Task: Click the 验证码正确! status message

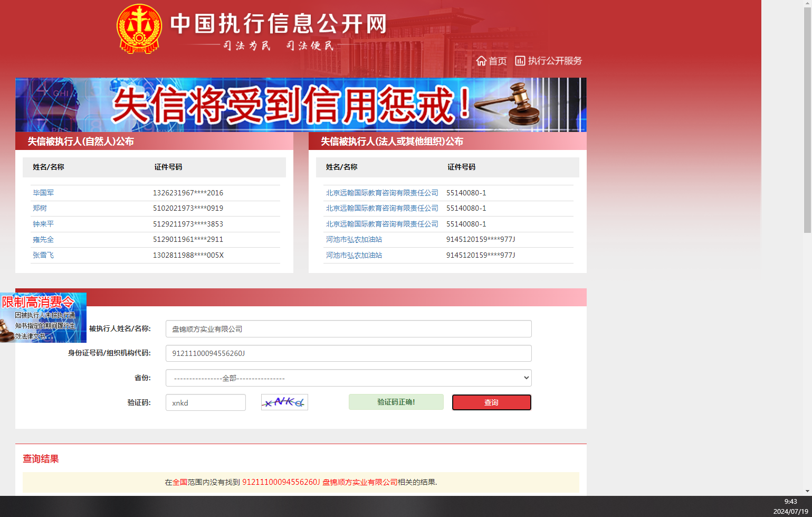Action: coord(396,402)
